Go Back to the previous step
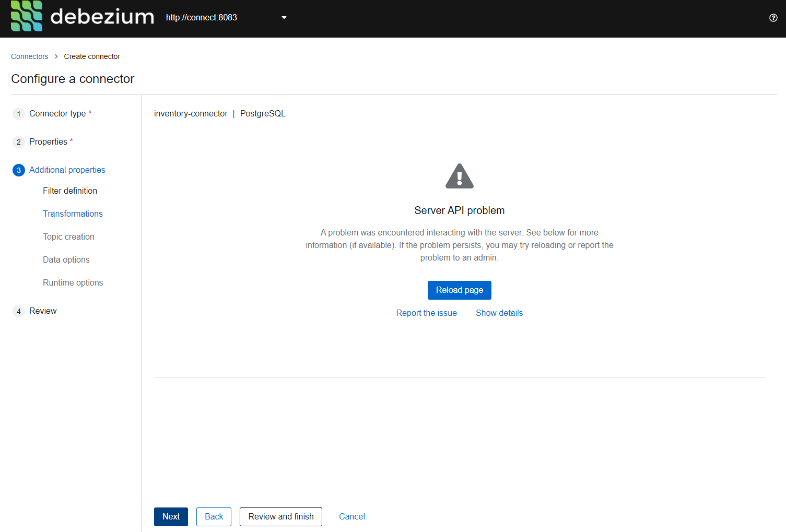786x532 pixels. [214, 516]
